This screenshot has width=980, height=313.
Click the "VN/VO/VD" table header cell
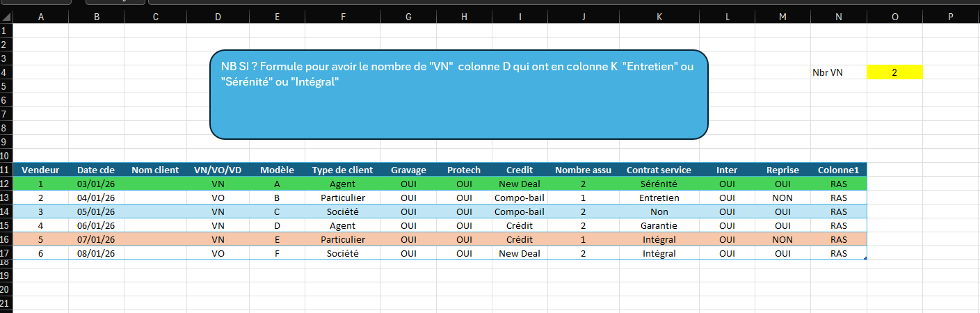(x=218, y=170)
